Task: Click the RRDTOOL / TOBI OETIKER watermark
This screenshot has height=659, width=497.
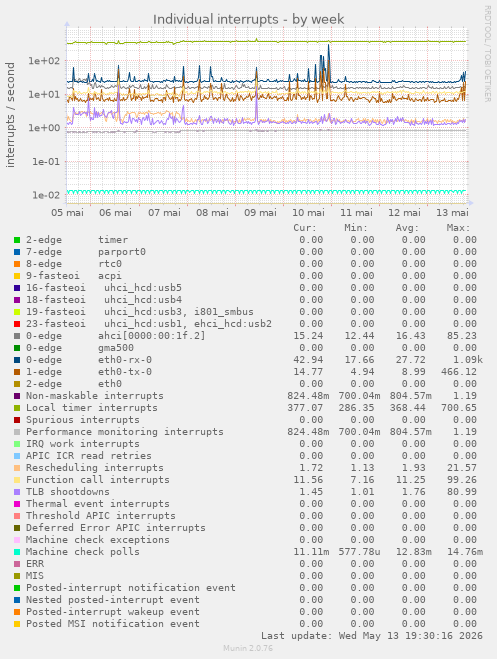Action: (x=487, y=53)
